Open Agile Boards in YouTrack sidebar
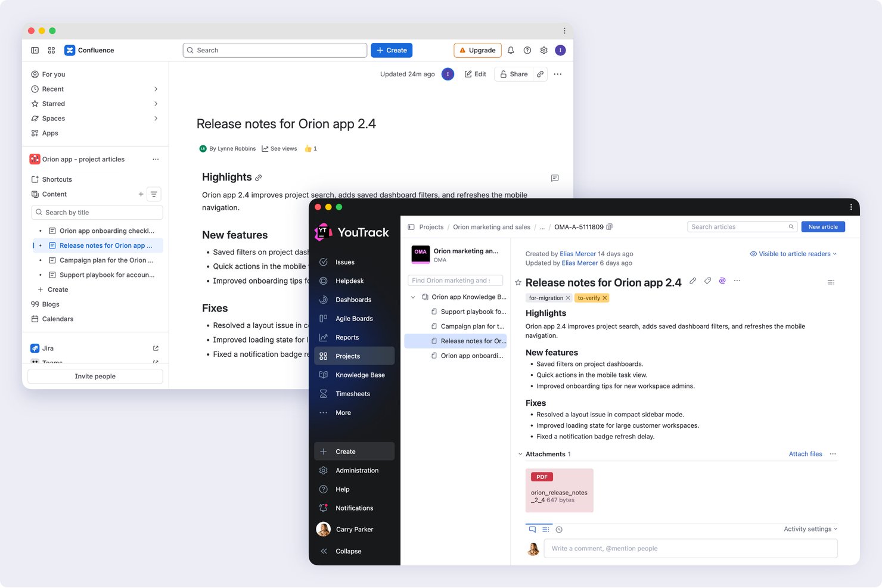882x588 pixels. tap(354, 319)
